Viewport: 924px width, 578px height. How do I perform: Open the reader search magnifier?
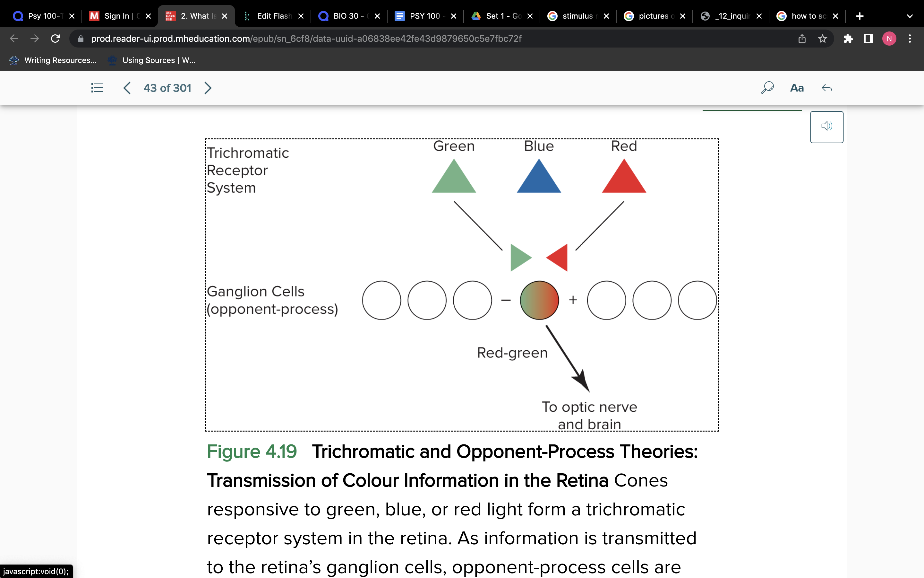point(767,88)
